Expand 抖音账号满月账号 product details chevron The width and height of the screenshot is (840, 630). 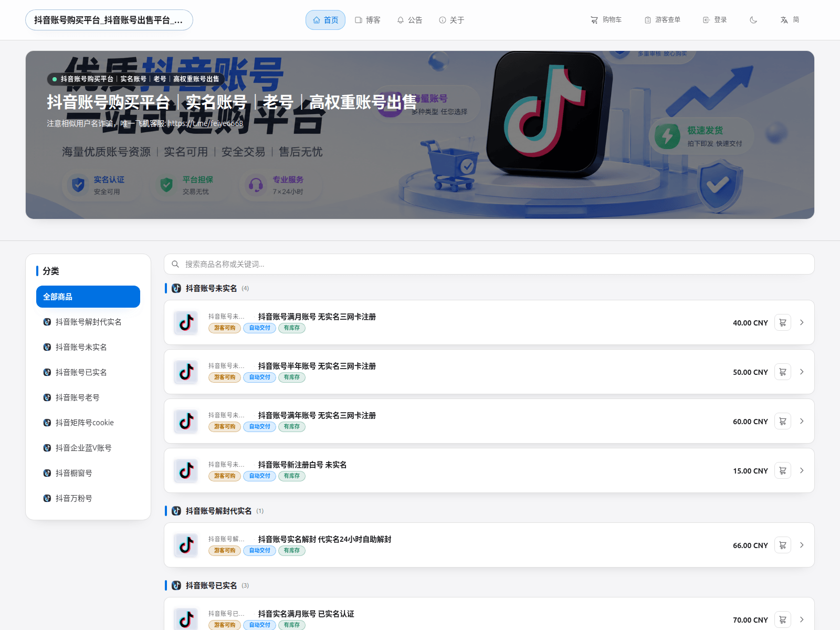click(802, 322)
